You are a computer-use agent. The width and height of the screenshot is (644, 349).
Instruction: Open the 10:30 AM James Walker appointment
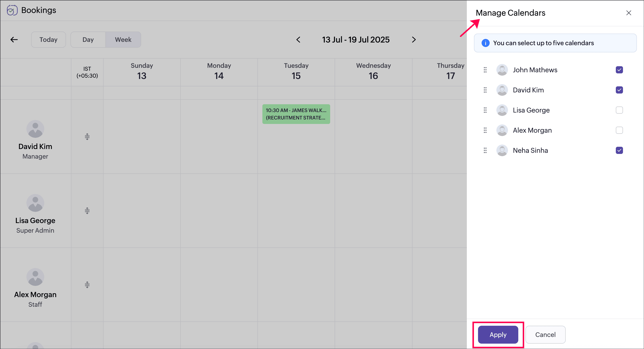[296, 114]
